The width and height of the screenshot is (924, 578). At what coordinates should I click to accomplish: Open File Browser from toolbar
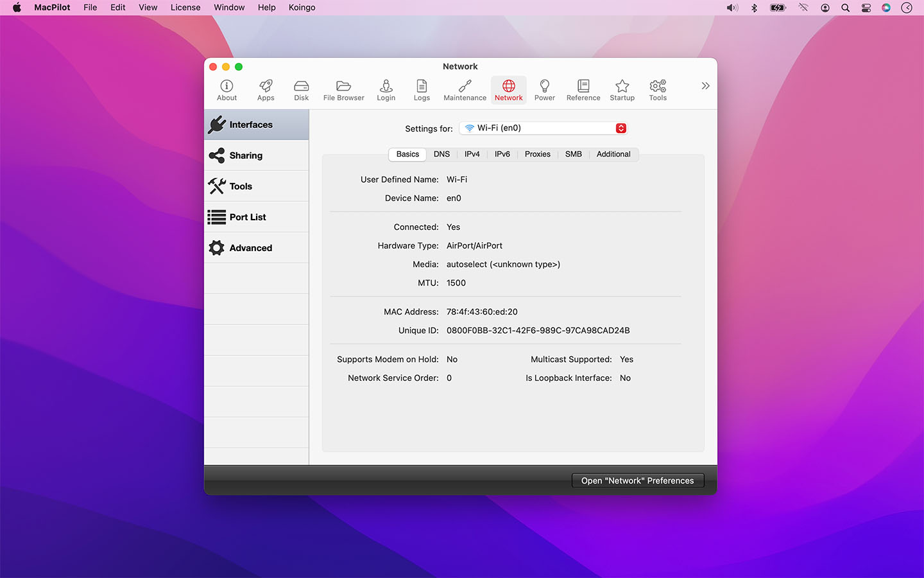343,90
